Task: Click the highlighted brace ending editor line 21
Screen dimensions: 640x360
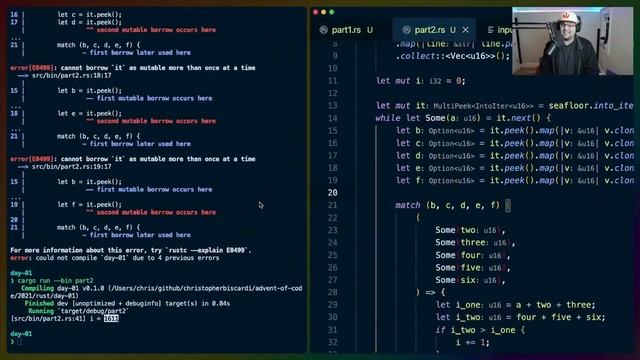Action: pos(508,206)
